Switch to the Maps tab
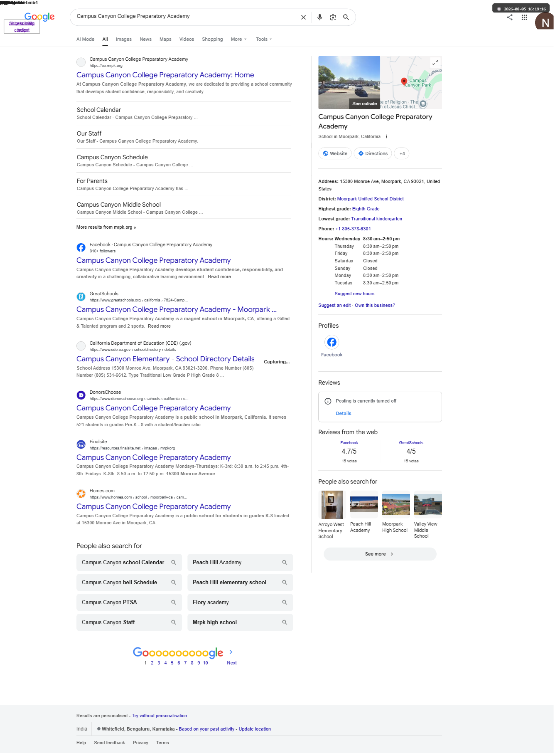 165,39
